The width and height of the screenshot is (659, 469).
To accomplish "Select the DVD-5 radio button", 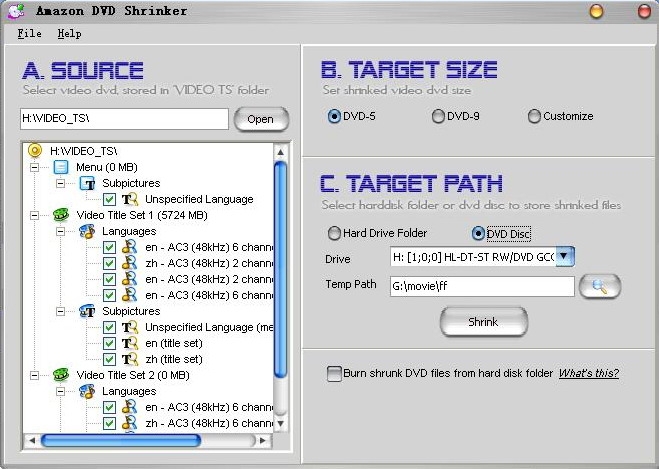I will (334, 116).
